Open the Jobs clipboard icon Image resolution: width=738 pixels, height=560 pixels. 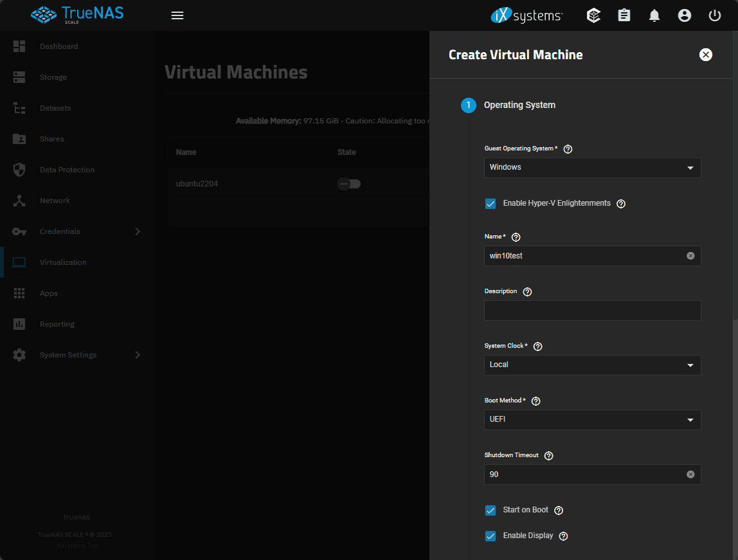(624, 15)
